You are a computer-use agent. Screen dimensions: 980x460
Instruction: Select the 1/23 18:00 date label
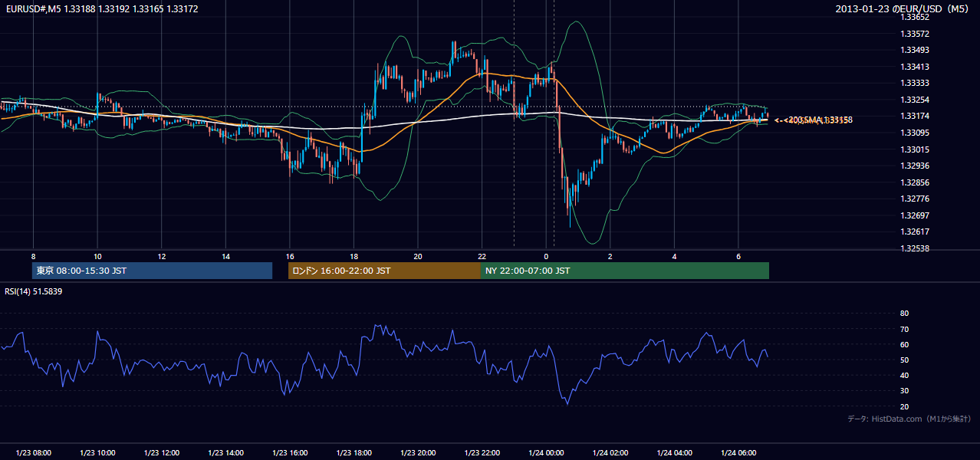[354, 453]
